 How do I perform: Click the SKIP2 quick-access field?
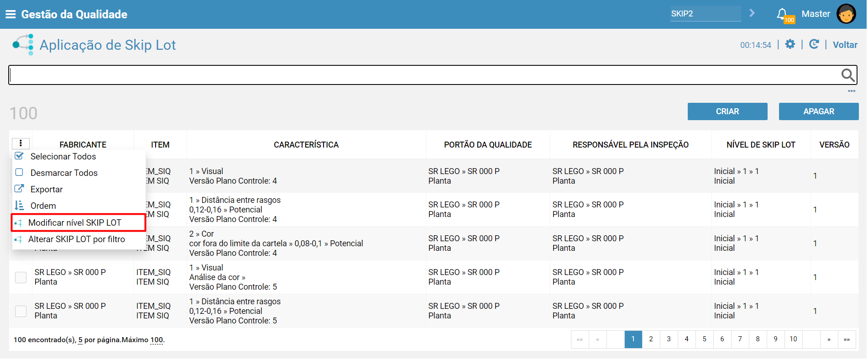(706, 14)
